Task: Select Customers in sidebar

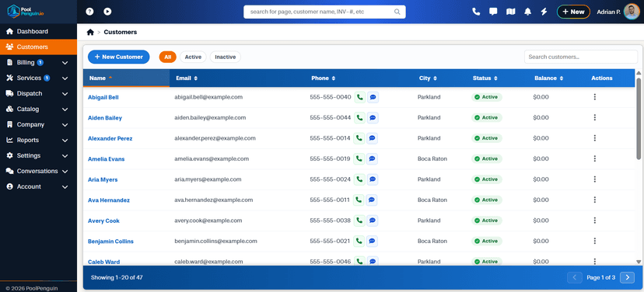Action: 39,47
